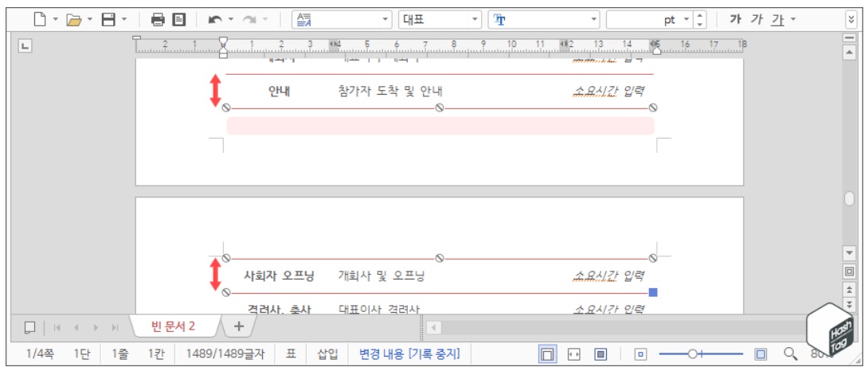868x371 pixels.
Task: Expand the font size dropdown arrow
Action: 686,20
